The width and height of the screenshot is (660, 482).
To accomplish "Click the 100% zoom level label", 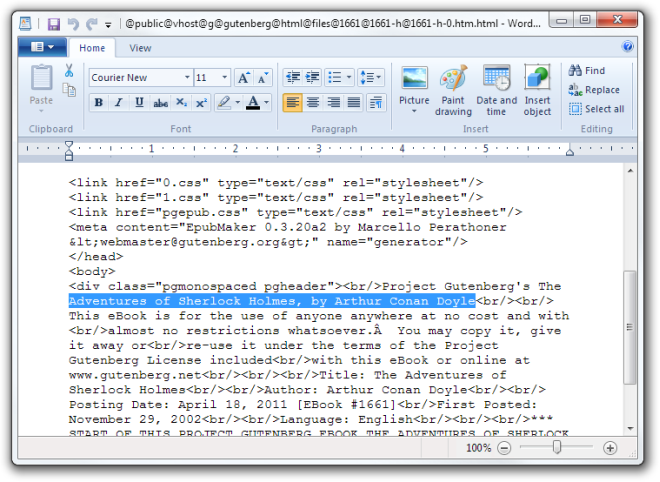I will [479, 448].
